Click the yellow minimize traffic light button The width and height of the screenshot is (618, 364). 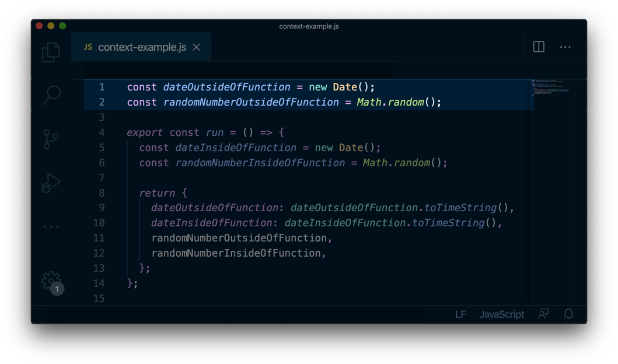click(51, 26)
